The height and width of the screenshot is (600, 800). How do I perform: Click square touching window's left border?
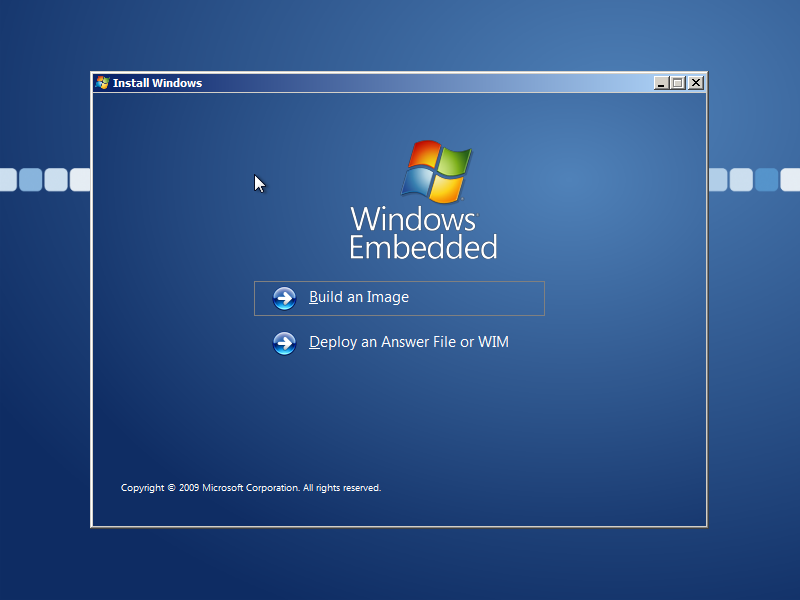click(x=80, y=180)
